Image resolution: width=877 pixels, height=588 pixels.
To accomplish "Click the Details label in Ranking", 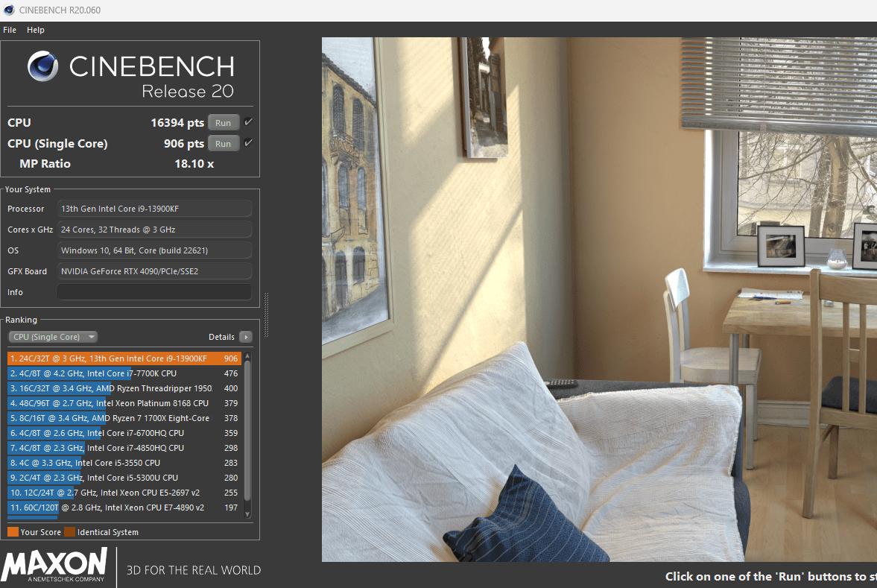I will (x=221, y=337).
